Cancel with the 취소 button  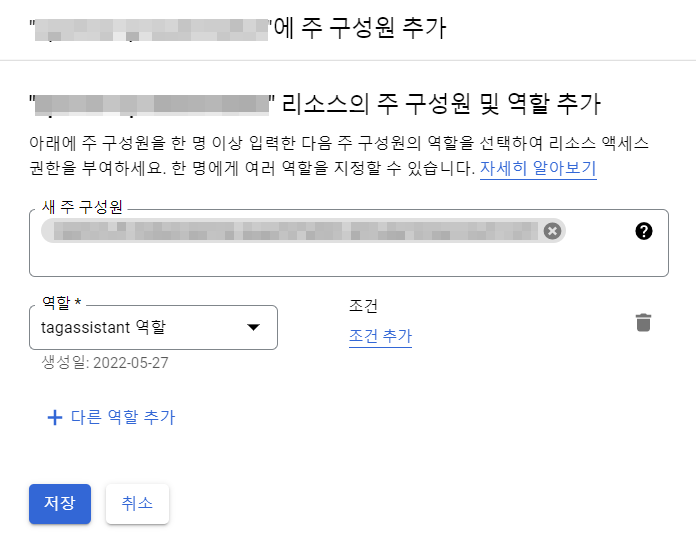137,504
